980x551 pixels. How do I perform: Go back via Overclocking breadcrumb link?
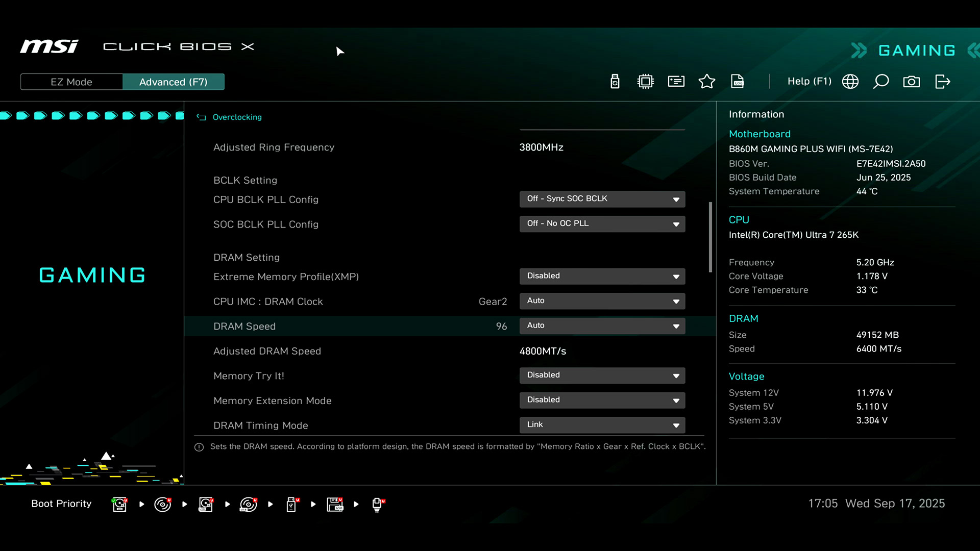[x=237, y=117]
